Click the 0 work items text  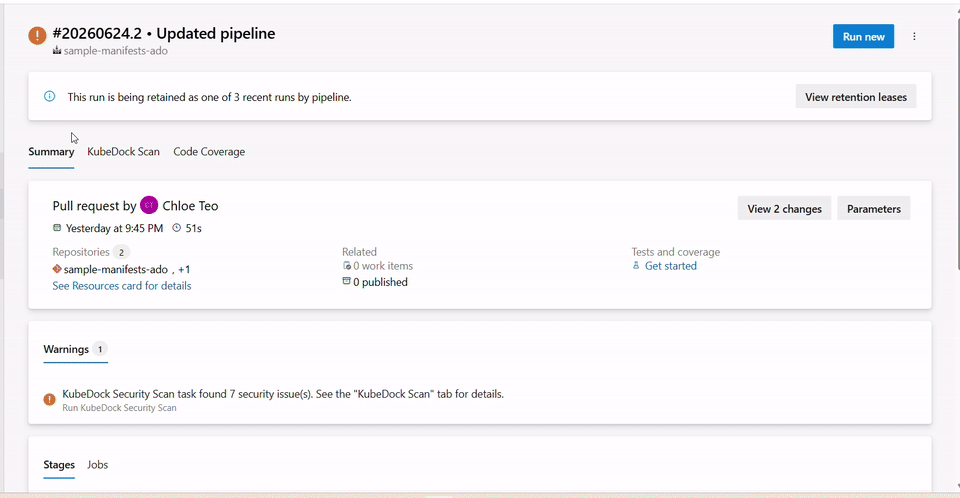pos(383,266)
